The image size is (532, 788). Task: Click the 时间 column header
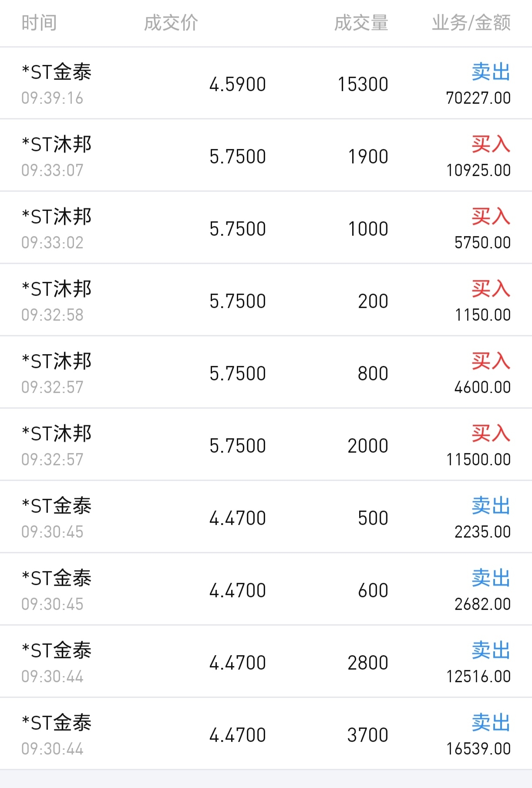pyautogui.click(x=39, y=23)
